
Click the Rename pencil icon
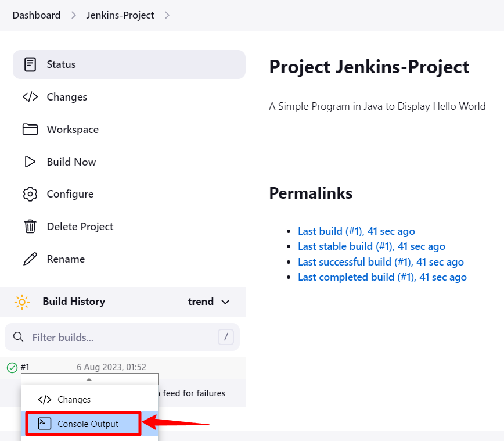(30, 259)
